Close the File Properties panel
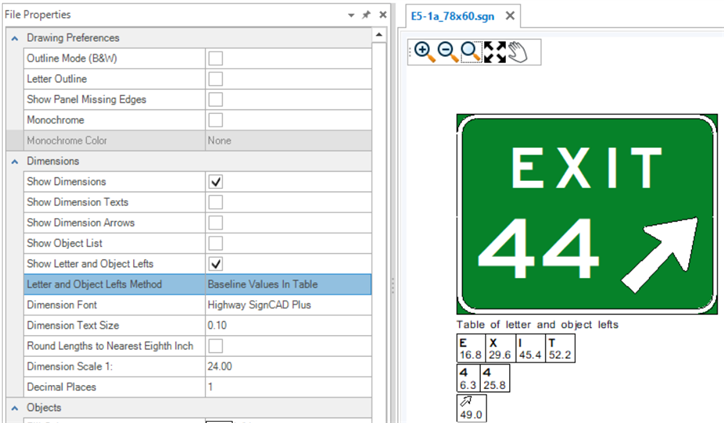724x423 pixels. coord(381,16)
